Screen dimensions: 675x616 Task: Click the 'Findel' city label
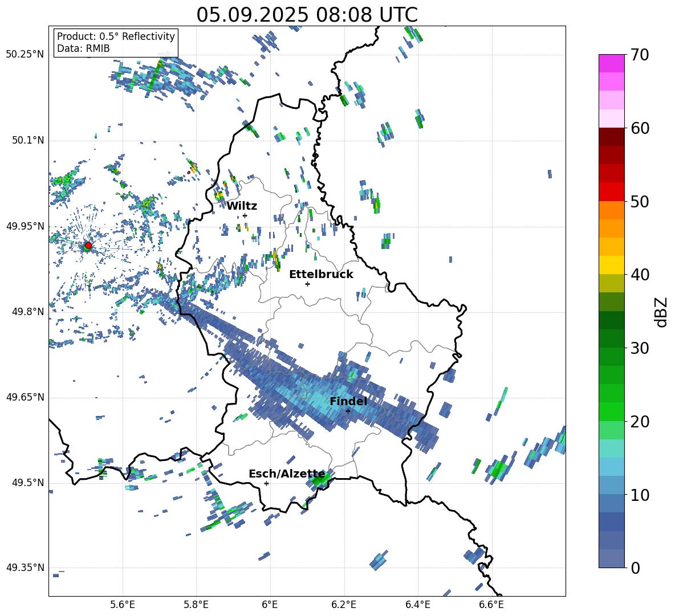[348, 401]
